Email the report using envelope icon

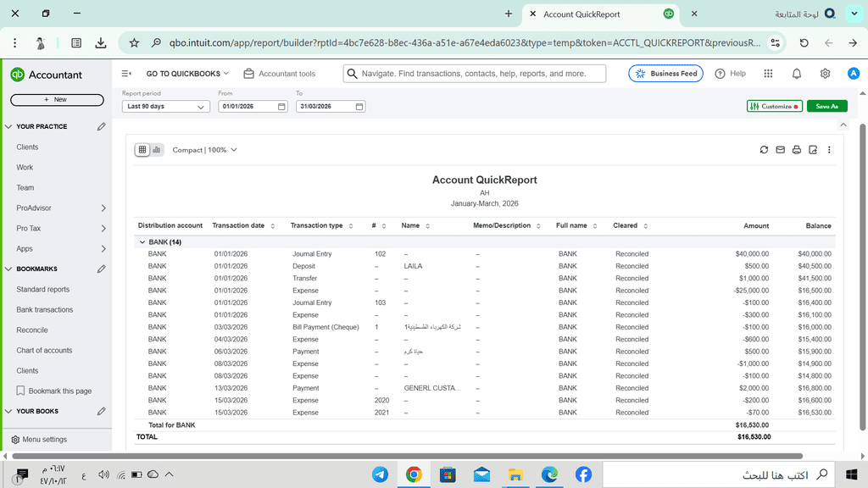[780, 150]
